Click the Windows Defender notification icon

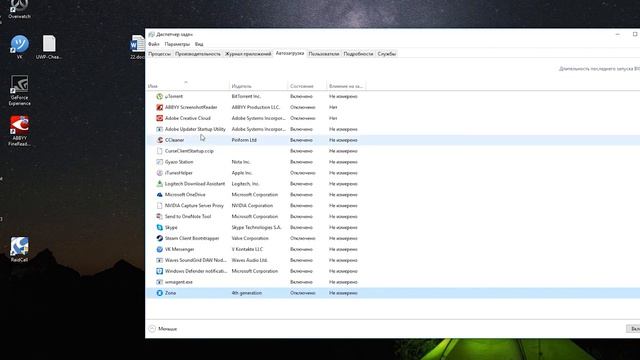tap(160, 271)
